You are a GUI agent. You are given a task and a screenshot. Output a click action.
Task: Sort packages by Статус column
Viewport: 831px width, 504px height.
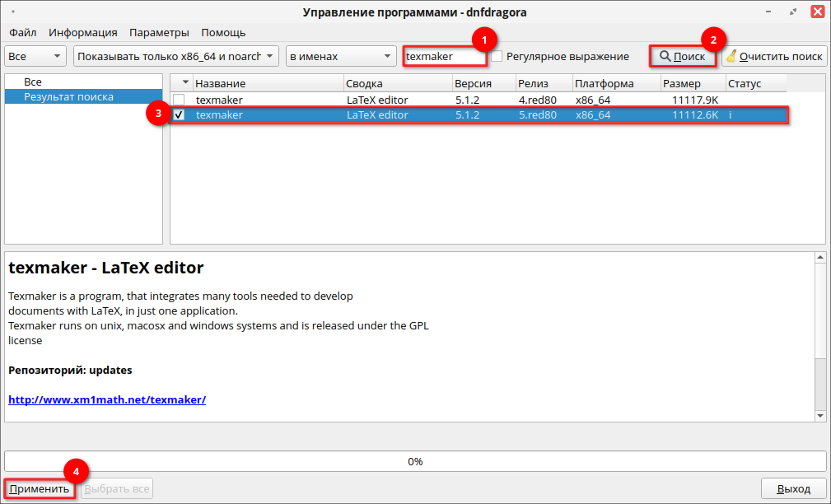tap(756, 83)
